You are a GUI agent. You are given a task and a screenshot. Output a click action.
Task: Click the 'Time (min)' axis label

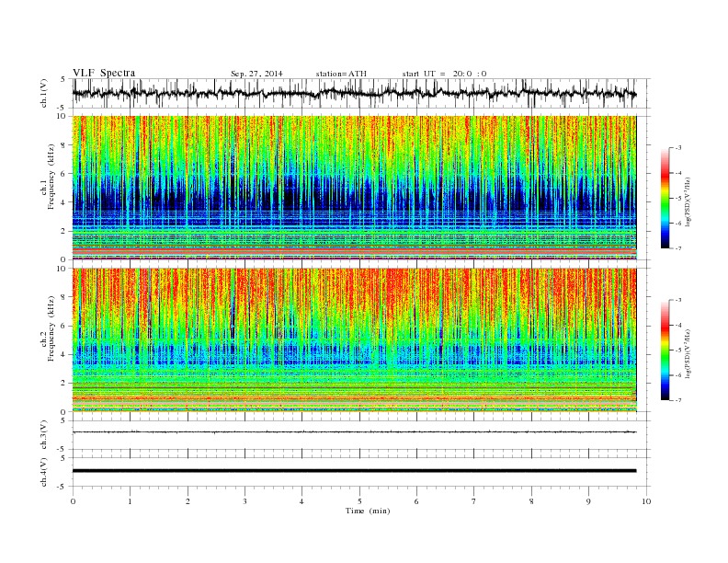point(368,511)
